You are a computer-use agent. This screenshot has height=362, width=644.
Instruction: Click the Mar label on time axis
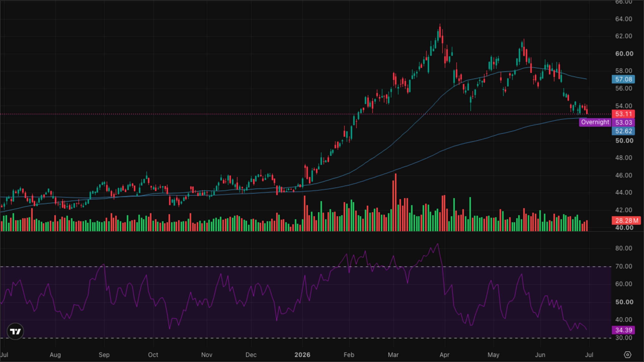[393, 355]
